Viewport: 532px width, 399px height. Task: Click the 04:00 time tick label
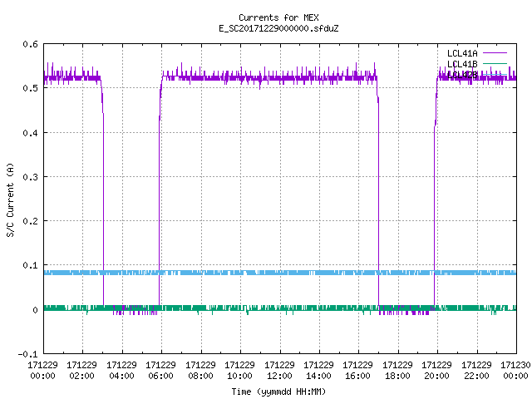[x=121, y=376]
